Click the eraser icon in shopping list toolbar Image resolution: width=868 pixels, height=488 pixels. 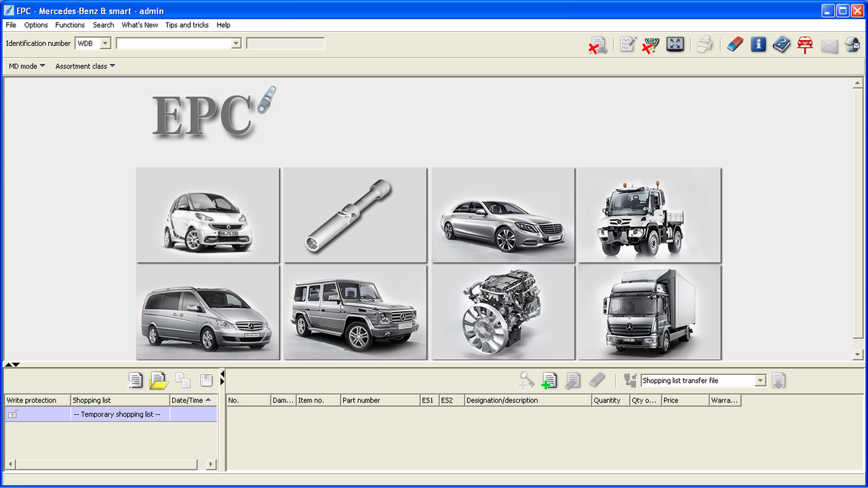pos(597,380)
